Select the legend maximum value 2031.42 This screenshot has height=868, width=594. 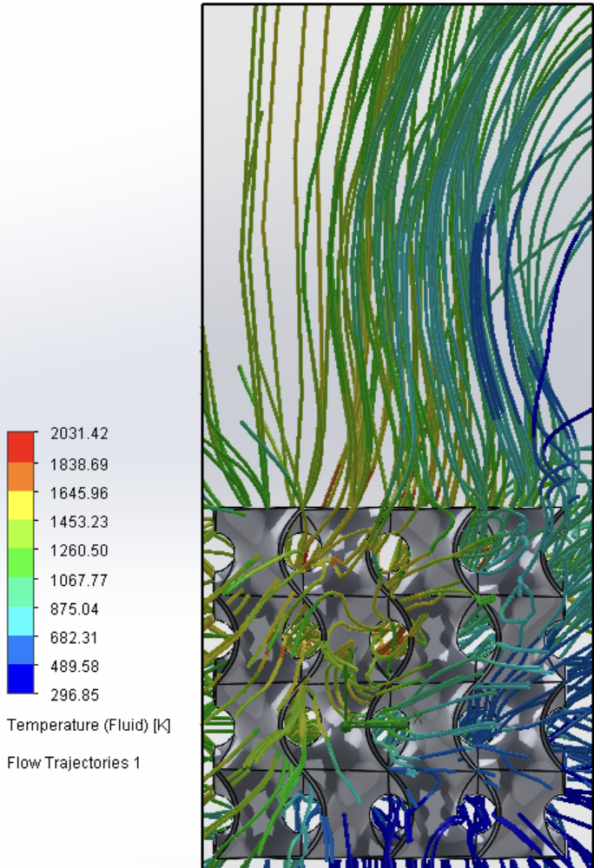(x=79, y=433)
